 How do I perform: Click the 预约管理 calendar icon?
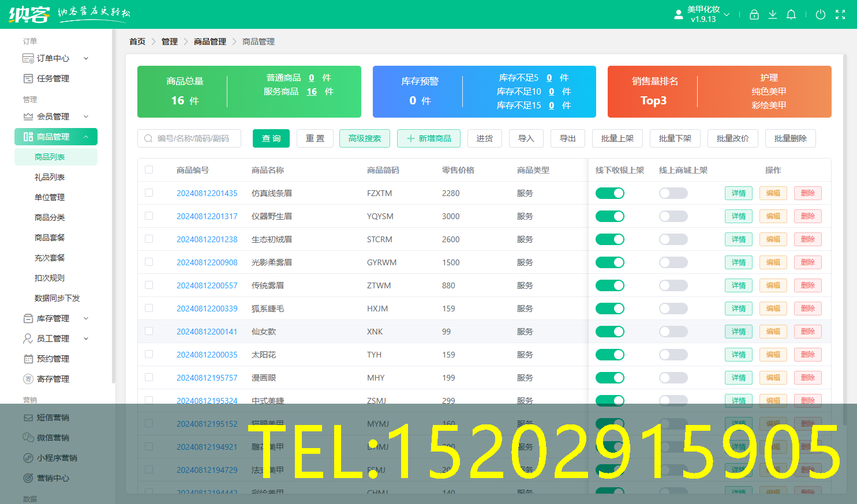(28, 359)
